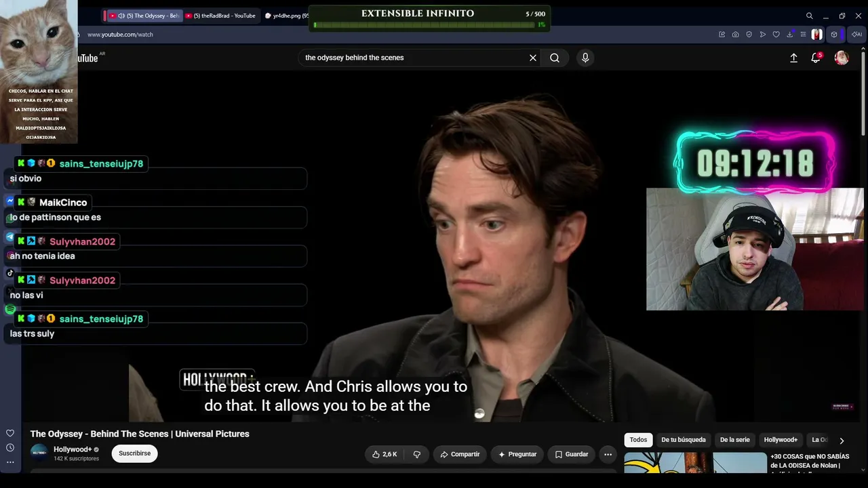Image resolution: width=868 pixels, height=488 pixels.
Task: Subscribe with the Suscribirse button
Action: tap(135, 453)
